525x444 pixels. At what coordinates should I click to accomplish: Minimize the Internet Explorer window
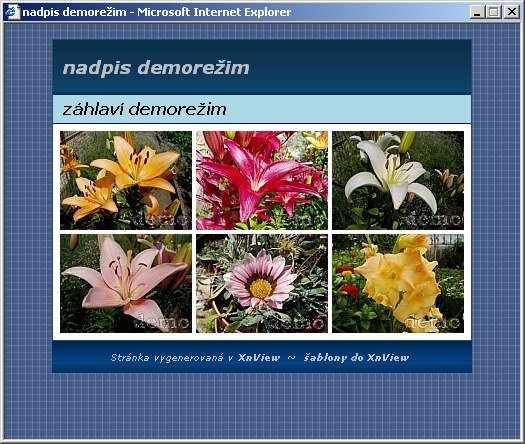[477, 12]
